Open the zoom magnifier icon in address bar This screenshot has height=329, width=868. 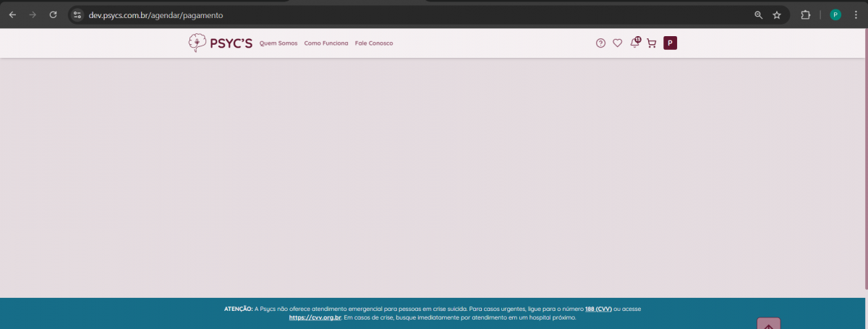coord(758,14)
